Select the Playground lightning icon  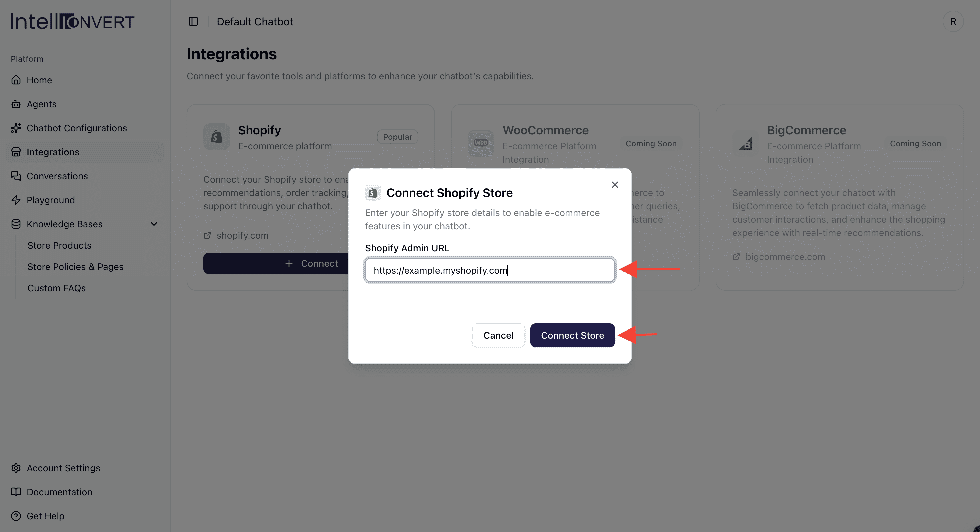[x=16, y=200]
